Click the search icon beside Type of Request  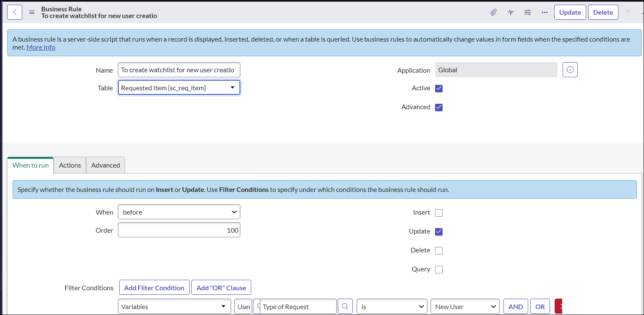pos(345,307)
